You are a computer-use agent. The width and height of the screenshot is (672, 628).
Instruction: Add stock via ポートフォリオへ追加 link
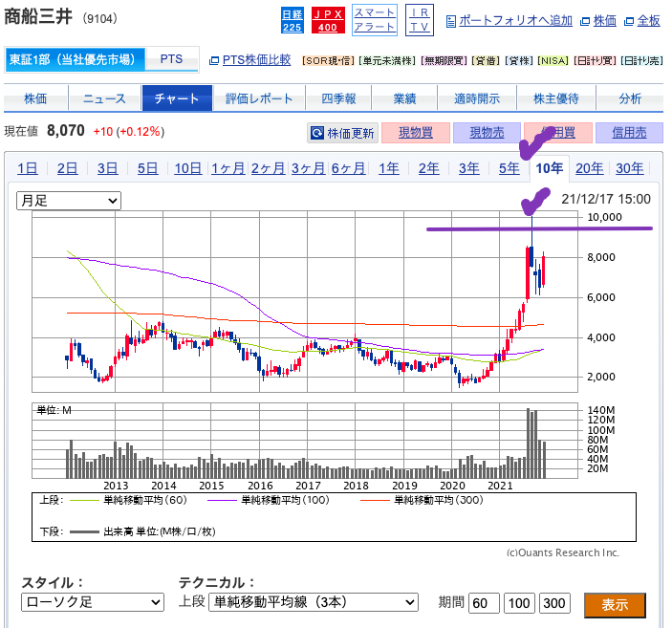(x=515, y=21)
